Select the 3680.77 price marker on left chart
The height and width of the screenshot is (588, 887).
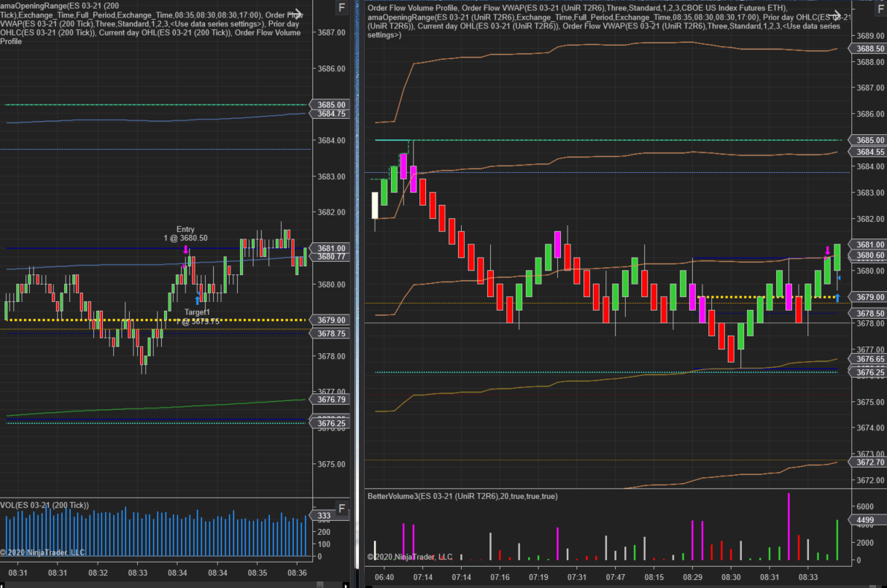pyautogui.click(x=331, y=257)
